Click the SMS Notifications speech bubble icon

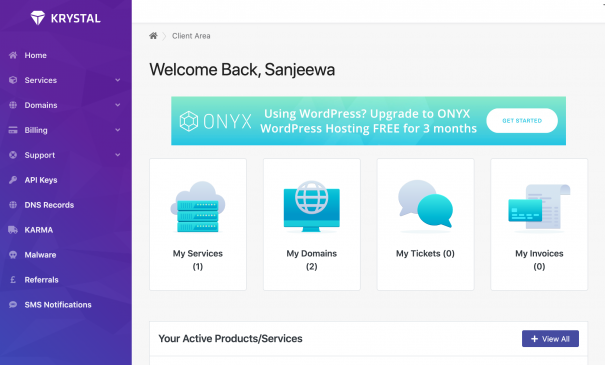point(13,304)
